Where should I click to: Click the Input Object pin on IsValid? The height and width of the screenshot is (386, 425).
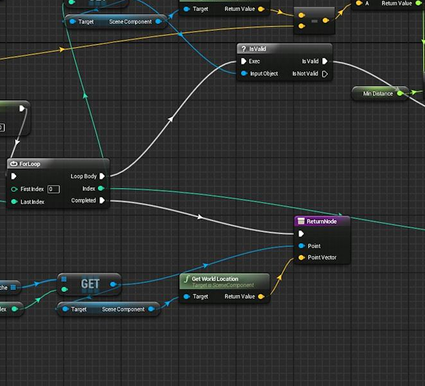[x=244, y=73]
